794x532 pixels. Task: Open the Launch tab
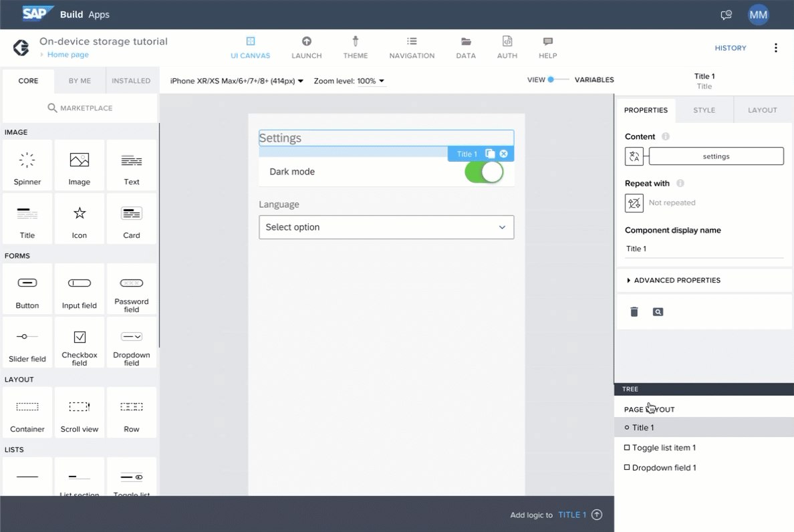click(x=306, y=47)
